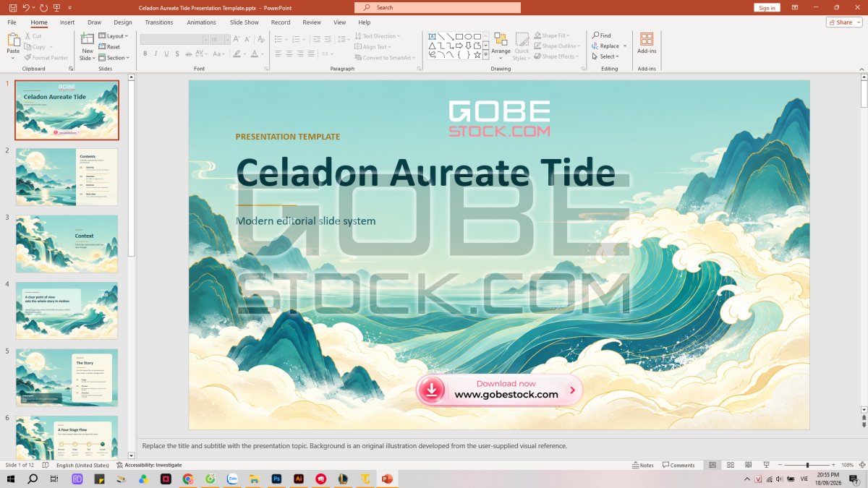Select the Isosceles Triangle shape in gallery
Image resolution: width=868 pixels, height=488 pixels.
click(x=432, y=46)
